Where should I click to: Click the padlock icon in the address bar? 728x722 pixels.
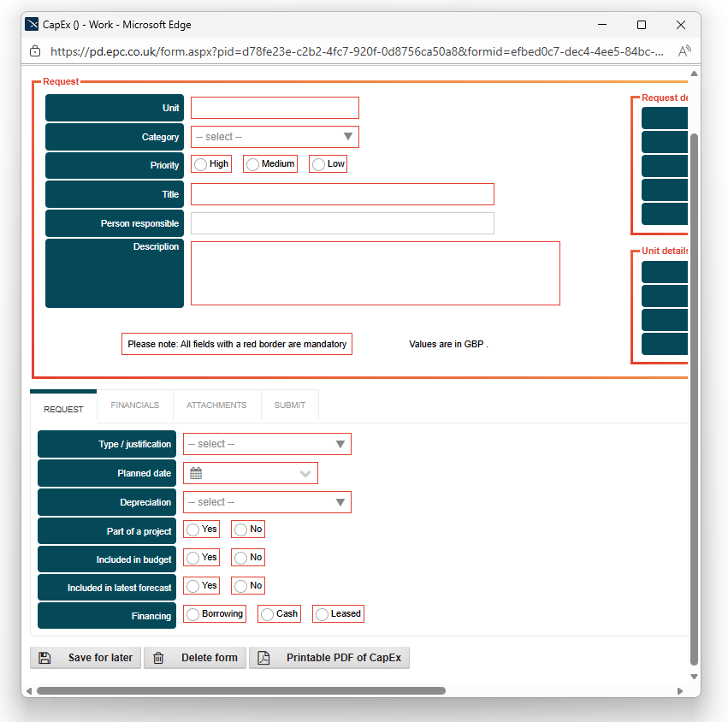click(33, 51)
